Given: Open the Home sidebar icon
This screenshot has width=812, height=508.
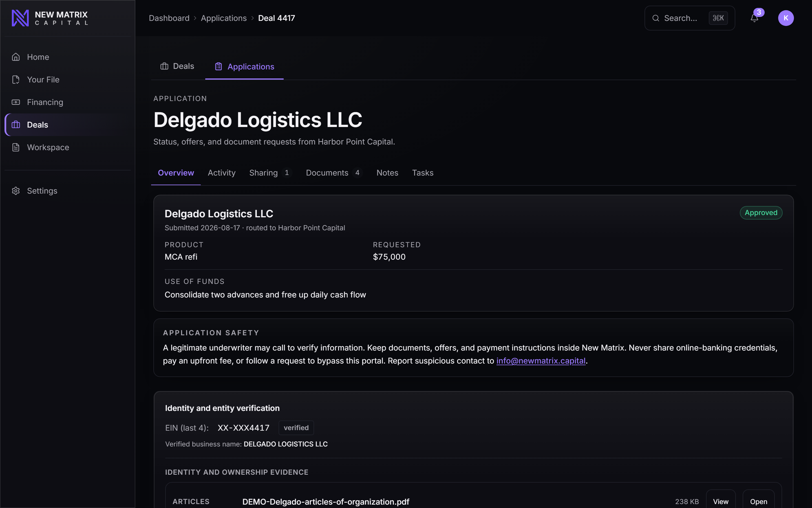Looking at the screenshot, I should coord(16,57).
